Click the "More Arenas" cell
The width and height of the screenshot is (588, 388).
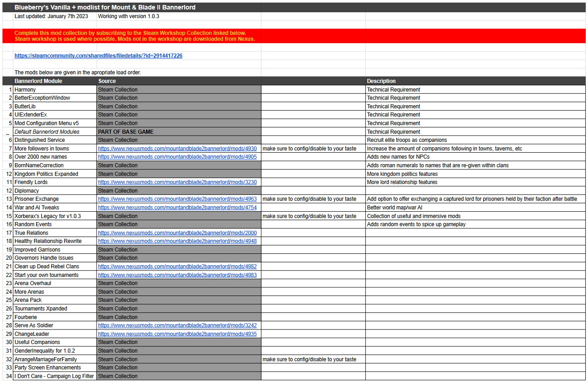(55, 292)
